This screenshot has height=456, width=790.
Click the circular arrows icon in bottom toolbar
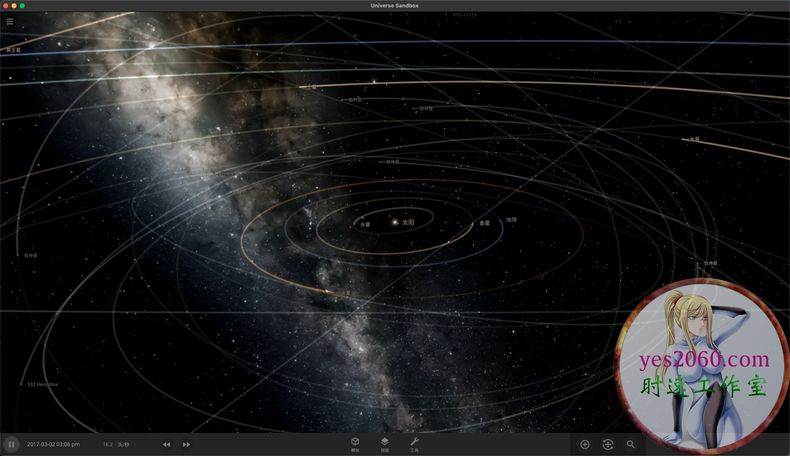coord(608,444)
